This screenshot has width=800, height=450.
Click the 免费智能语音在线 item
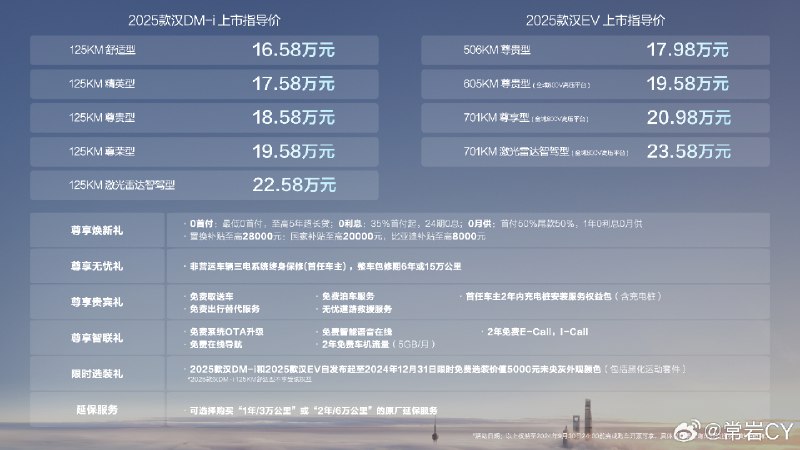point(357,332)
